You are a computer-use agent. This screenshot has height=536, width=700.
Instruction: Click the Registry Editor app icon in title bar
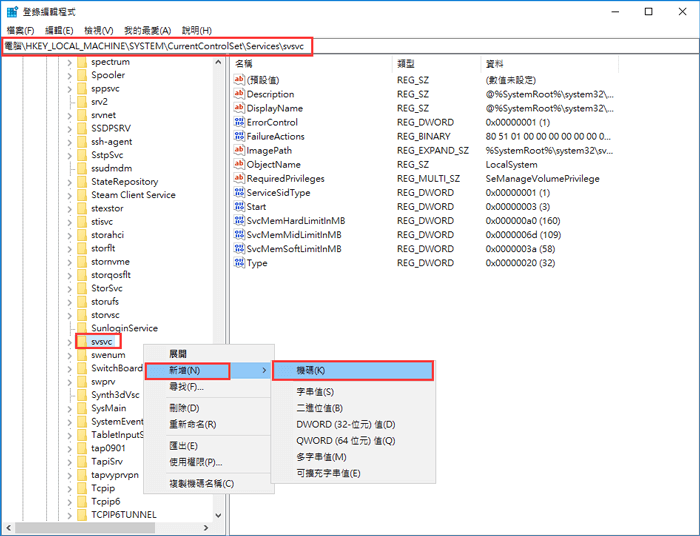pos(12,12)
